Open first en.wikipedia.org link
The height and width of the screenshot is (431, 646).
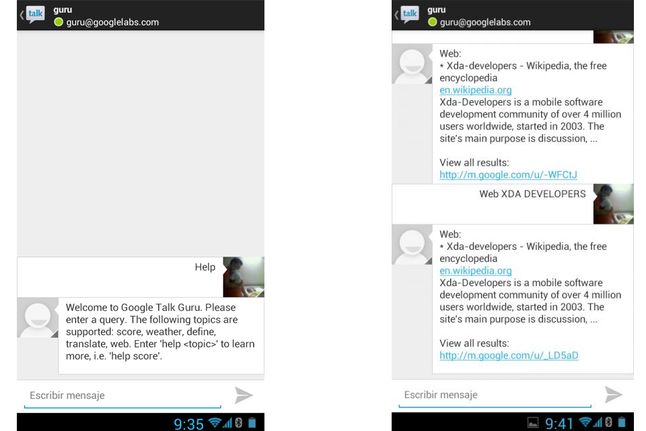475,90
